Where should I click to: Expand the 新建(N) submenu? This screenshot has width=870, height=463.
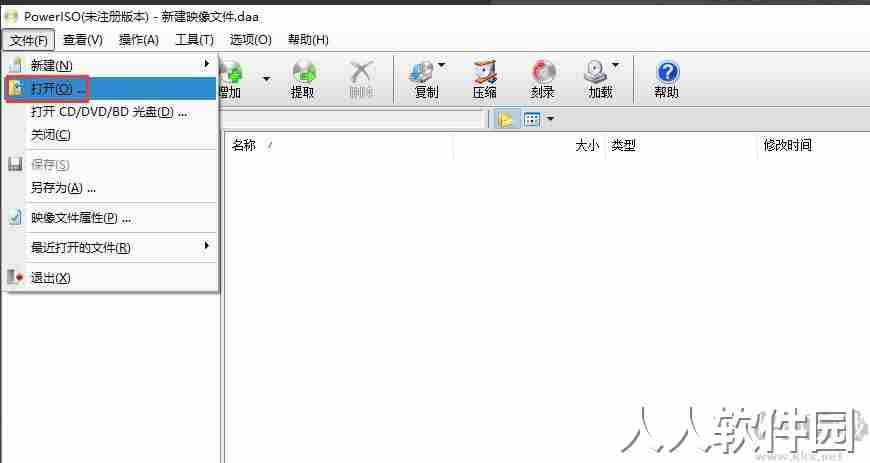tap(111, 66)
